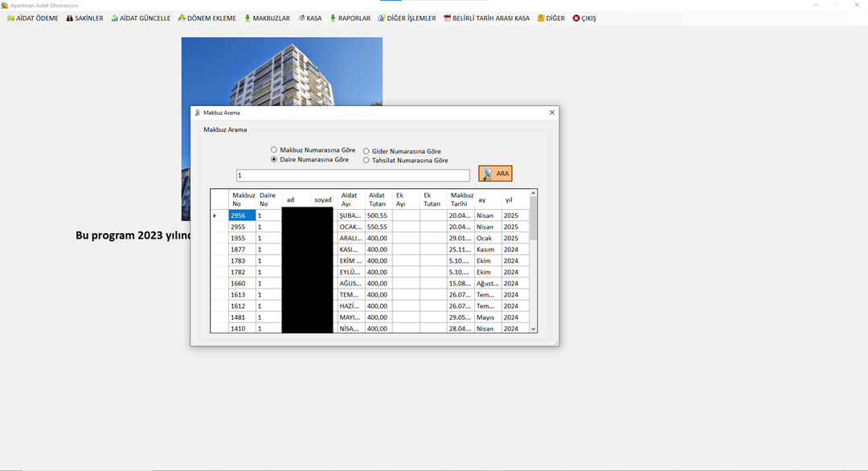Click the Makbuz Tarihi column header
Screen dimensions: 868x471
[x=461, y=199]
